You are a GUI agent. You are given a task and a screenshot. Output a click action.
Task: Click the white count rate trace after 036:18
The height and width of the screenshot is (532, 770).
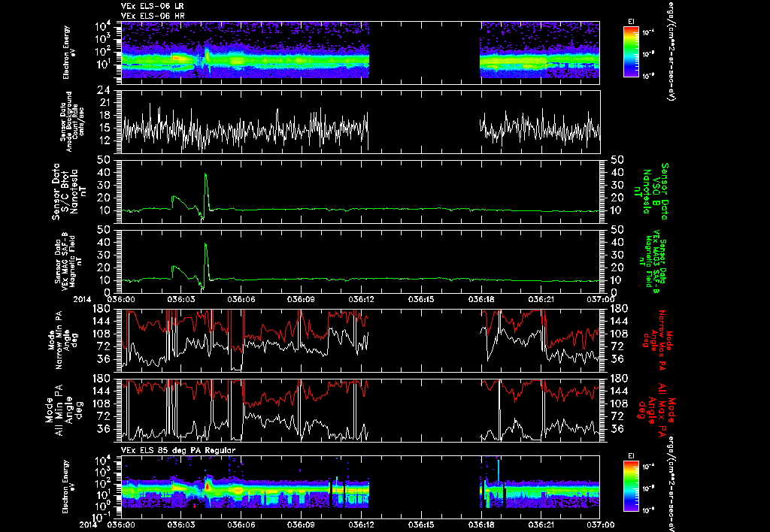(540, 128)
